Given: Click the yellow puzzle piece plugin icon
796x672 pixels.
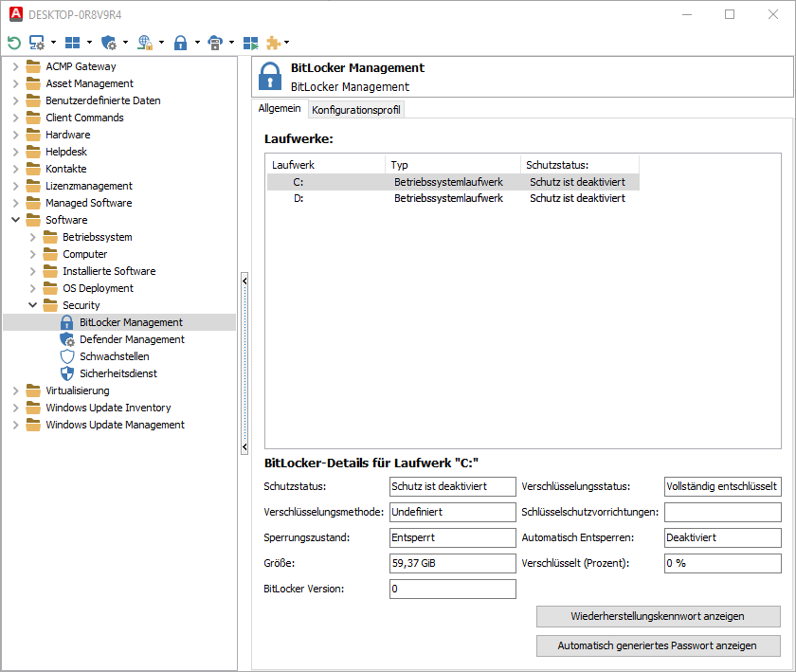Looking at the screenshot, I should [x=274, y=42].
